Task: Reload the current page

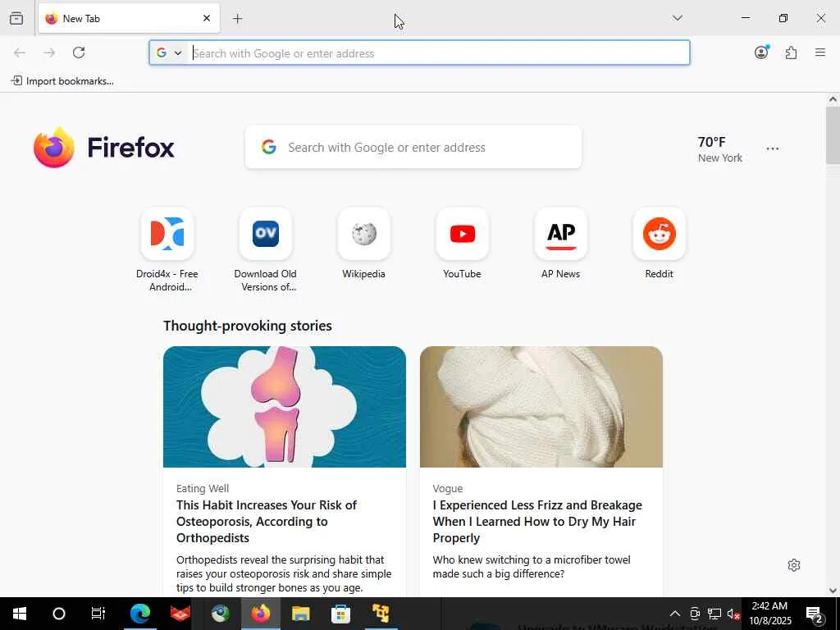Action: point(79,52)
